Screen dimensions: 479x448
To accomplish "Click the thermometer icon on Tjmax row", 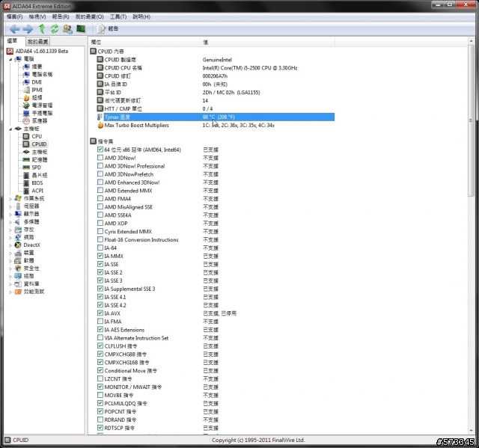I will coord(100,117).
